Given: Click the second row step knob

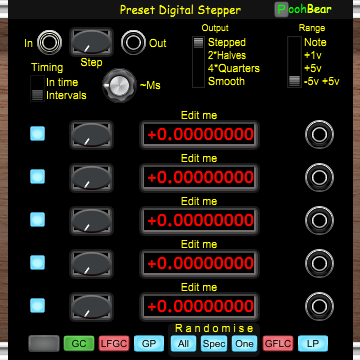Looking at the screenshot, I should pos(91,178).
